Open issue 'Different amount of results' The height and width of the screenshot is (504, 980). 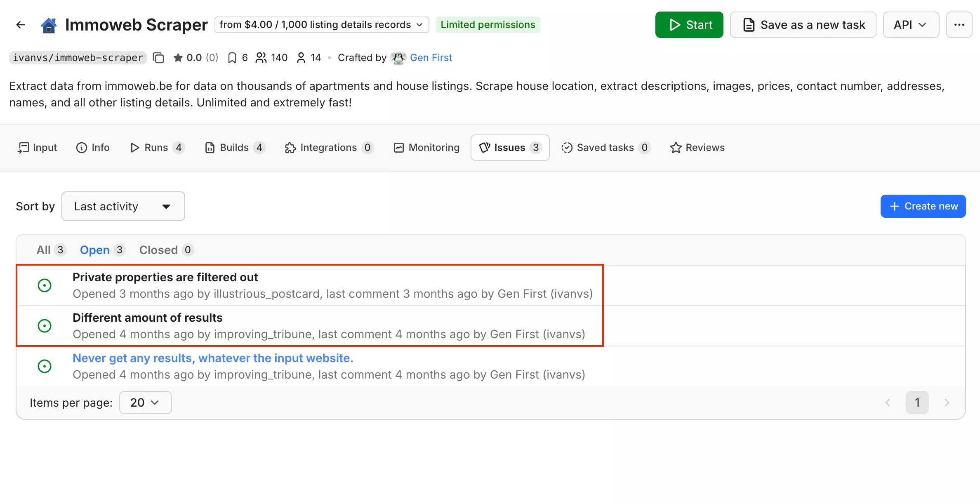pos(148,318)
